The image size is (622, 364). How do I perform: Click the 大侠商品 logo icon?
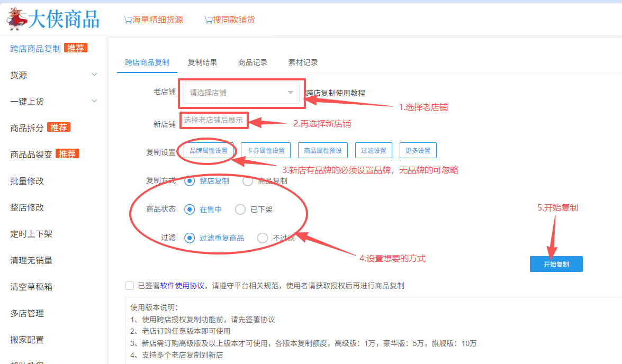(x=17, y=18)
